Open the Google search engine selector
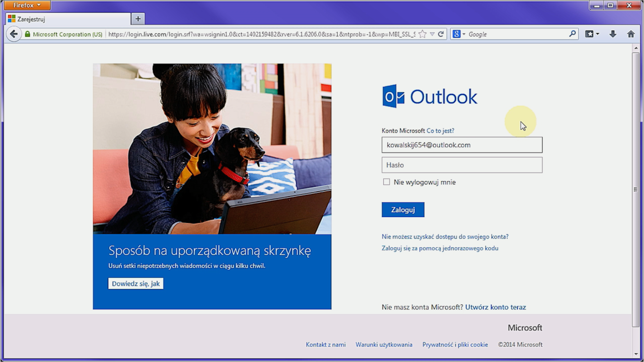 [459, 34]
